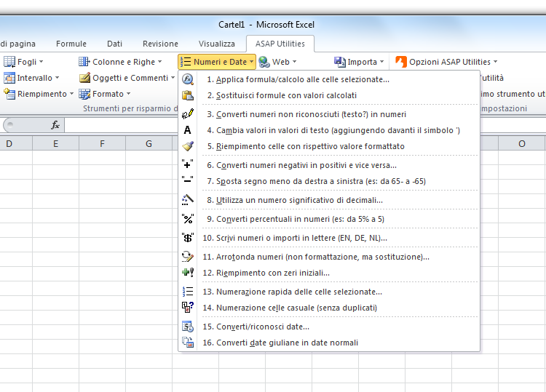Image resolution: width=546 pixels, height=392 pixels.
Task: Click the Fogli sheets icon
Action: [x=9, y=62]
